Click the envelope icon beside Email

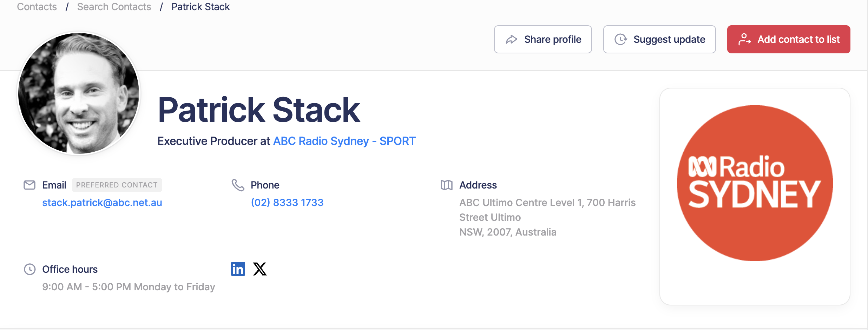(x=29, y=185)
